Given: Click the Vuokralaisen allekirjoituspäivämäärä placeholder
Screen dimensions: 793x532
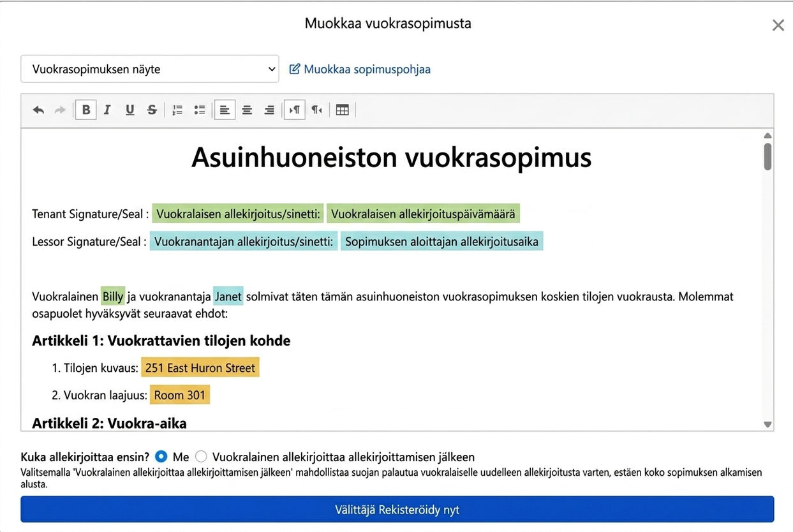Looking at the screenshot, I should pyautogui.click(x=424, y=214).
